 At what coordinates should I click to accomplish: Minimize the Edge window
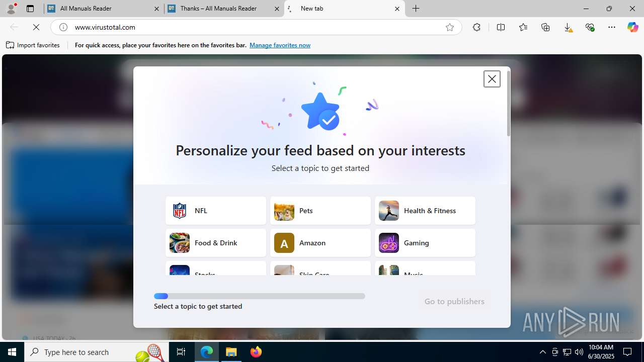coord(586,9)
